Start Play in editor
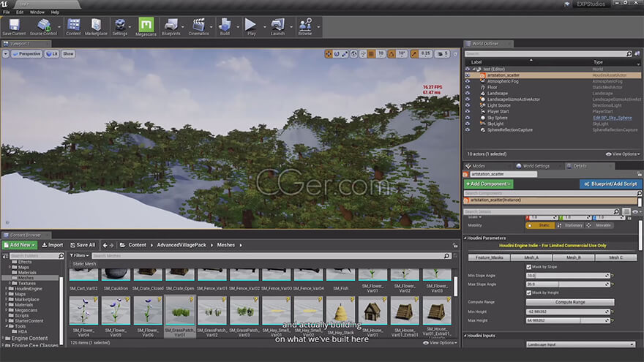This screenshot has width=644, height=362. (251, 27)
